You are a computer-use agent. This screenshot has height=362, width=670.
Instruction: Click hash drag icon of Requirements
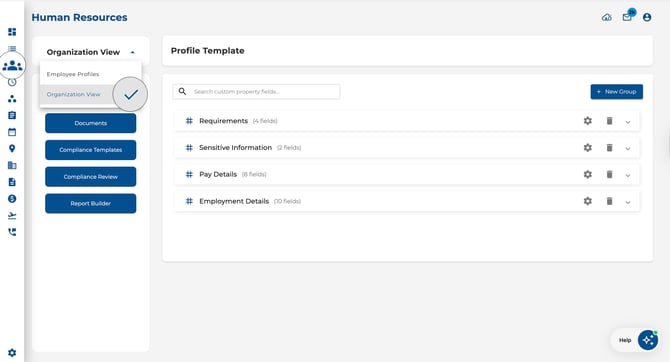pos(189,121)
